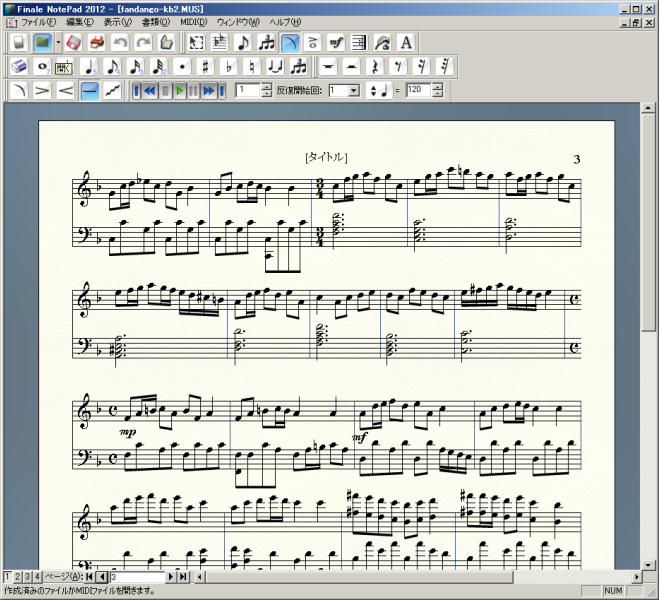Viewport: 659px width, 600px height.
Task: Activate the Simple Entry eighth-note tool
Action: point(243,42)
